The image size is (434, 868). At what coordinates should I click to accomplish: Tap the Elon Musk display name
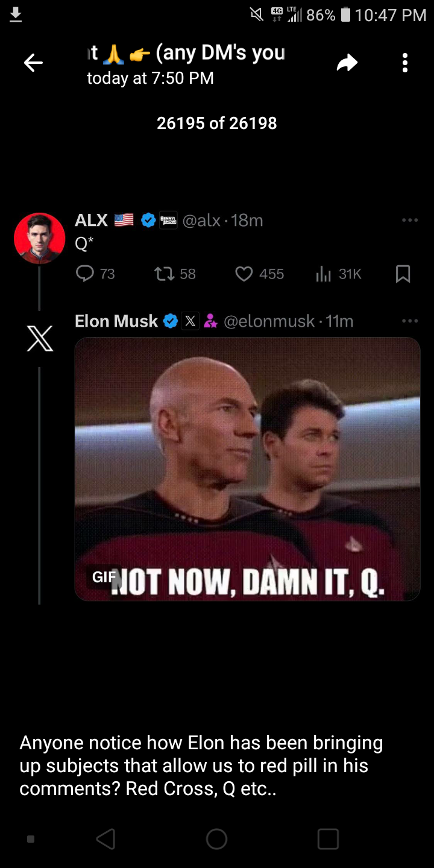[x=116, y=321]
